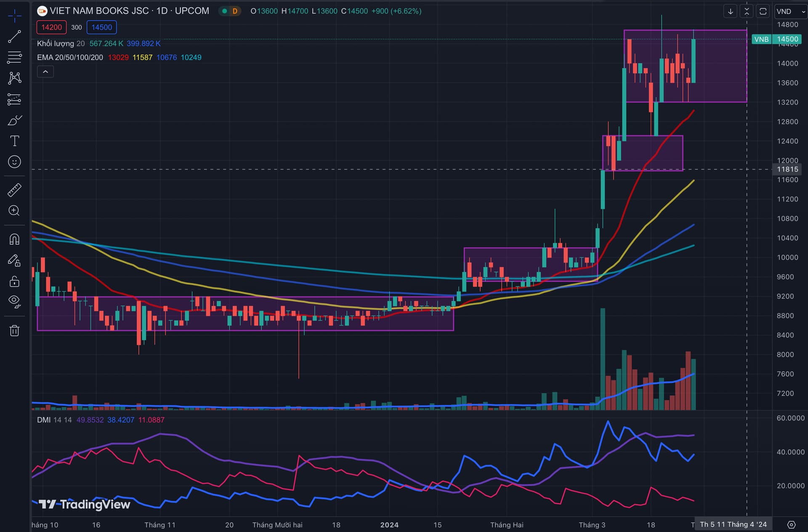Select the crosshair cursor tool
808x532 pixels.
14,16
